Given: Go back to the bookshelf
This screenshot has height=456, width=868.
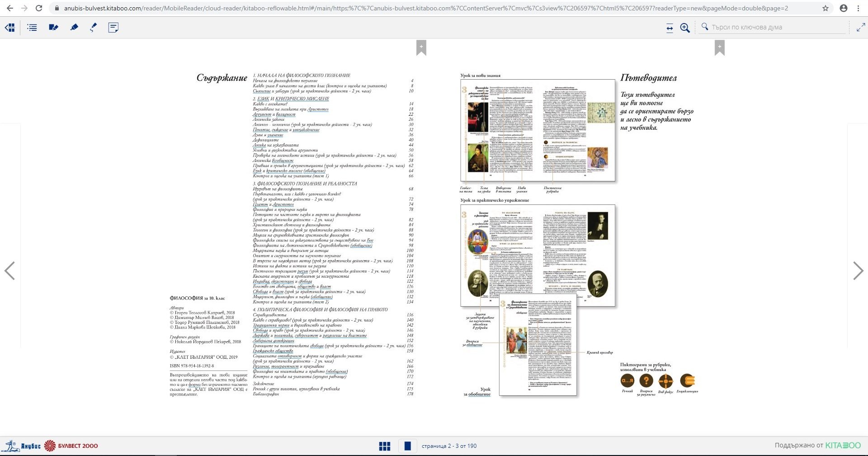Looking at the screenshot, I should [x=10, y=28].
